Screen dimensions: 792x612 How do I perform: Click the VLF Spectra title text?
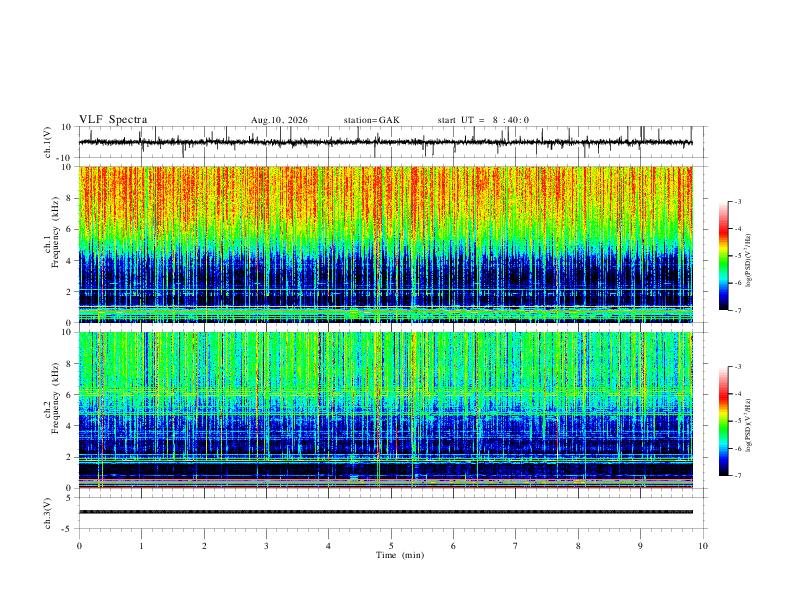click(113, 120)
